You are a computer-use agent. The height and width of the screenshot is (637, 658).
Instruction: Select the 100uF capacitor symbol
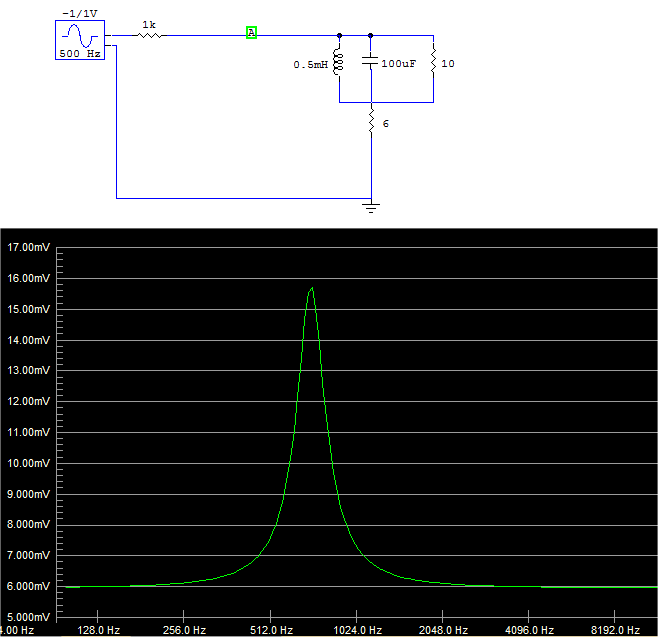click(370, 61)
